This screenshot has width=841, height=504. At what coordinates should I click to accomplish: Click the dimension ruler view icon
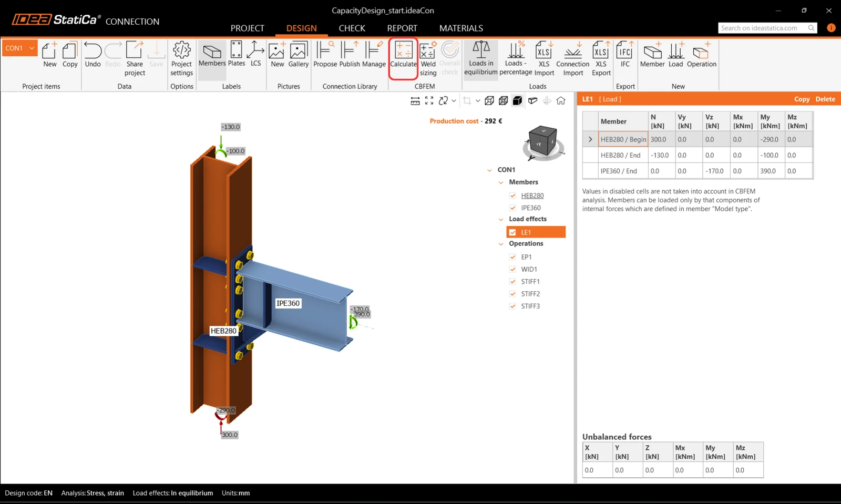[x=415, y=100]
